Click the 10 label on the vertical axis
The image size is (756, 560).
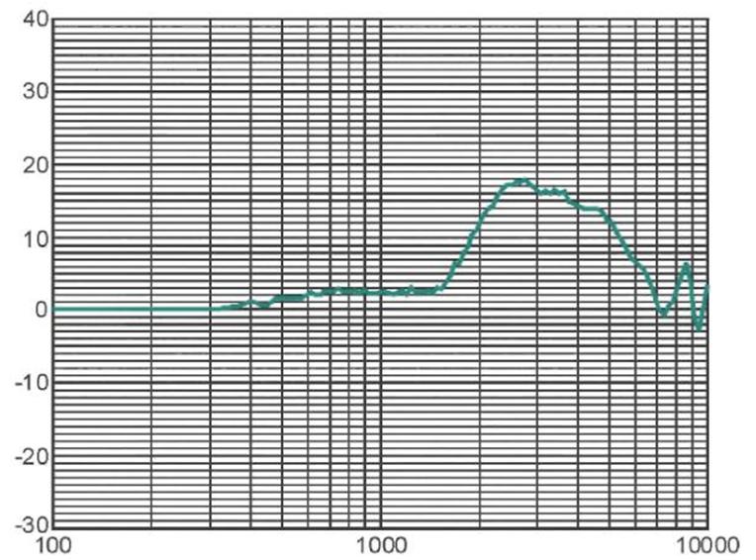click(36, 237)
